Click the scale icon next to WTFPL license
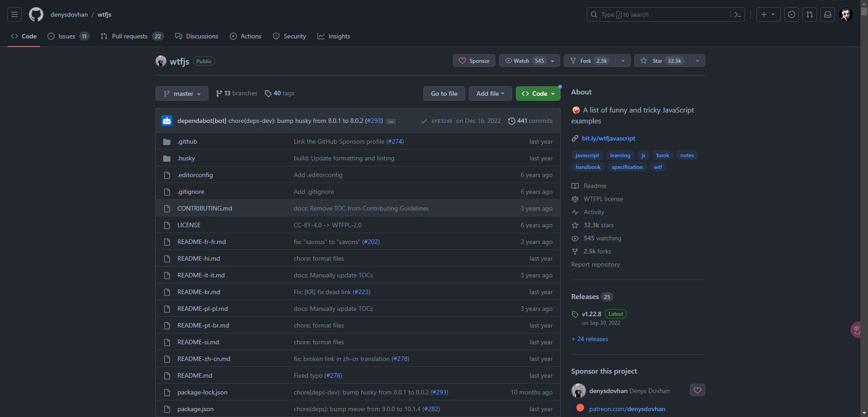This screenshot has width=868, height=417. click(x=575, y=199)
